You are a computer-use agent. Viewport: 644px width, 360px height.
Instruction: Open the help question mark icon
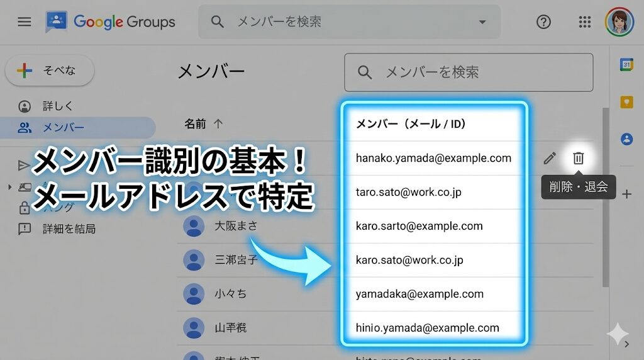tap(543, 22)
